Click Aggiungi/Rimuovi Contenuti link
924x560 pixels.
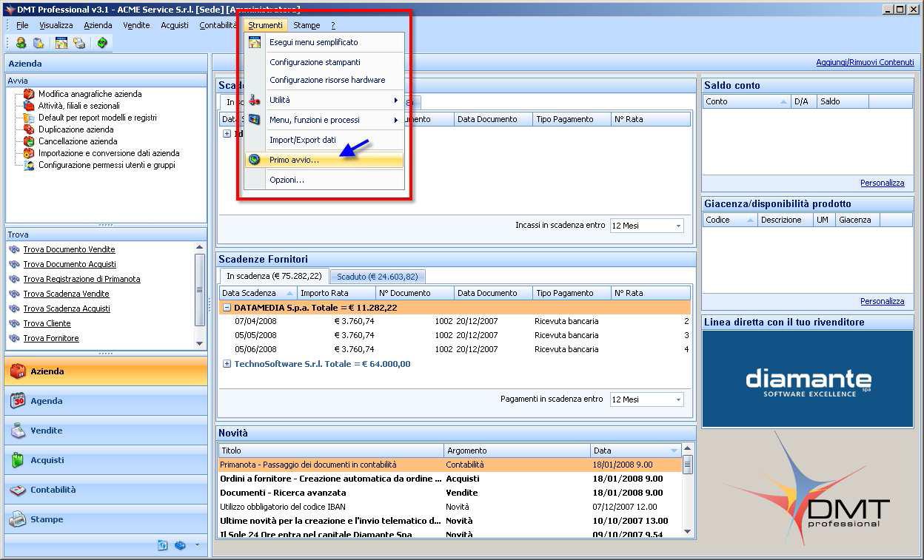pos(865,62)
